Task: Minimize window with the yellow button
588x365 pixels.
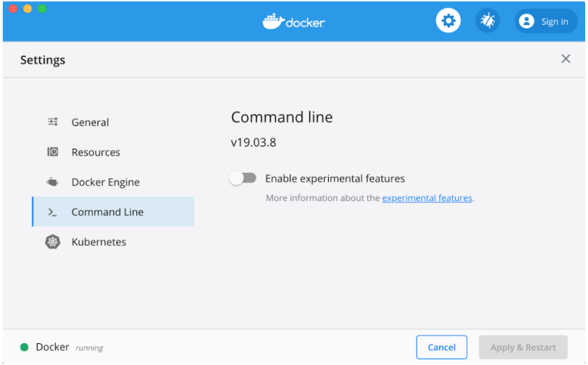Action: (28, 9)
